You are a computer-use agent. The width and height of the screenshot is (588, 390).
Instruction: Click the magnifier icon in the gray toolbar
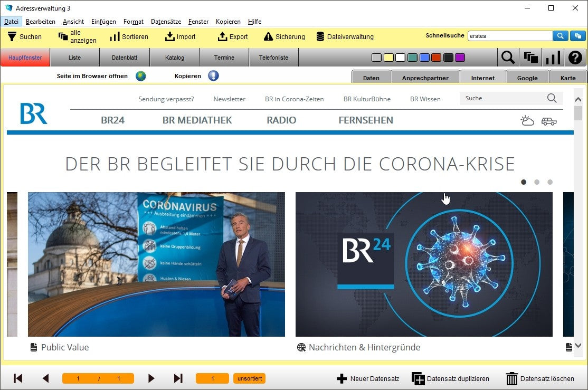(508, 58)
